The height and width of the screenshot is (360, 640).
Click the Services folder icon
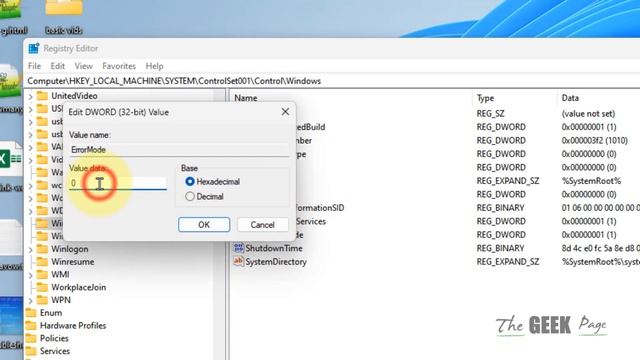(31, 351)
